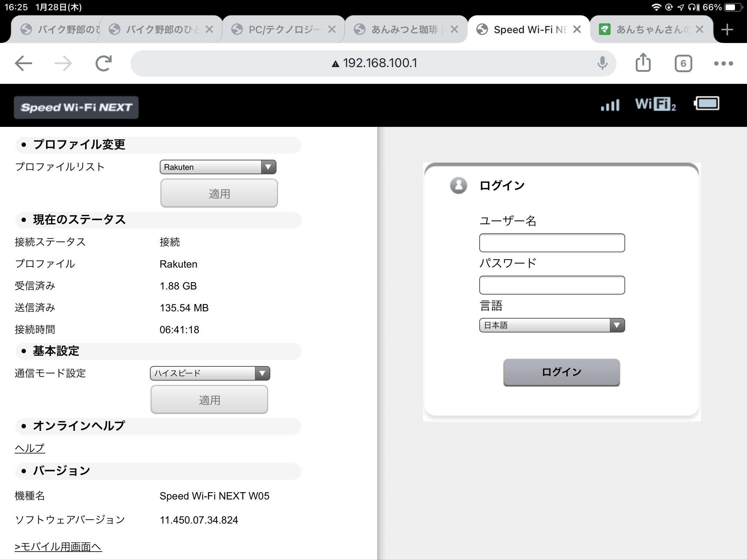
Task: Open the three-dot browser menu
Action: click(723, 63)
